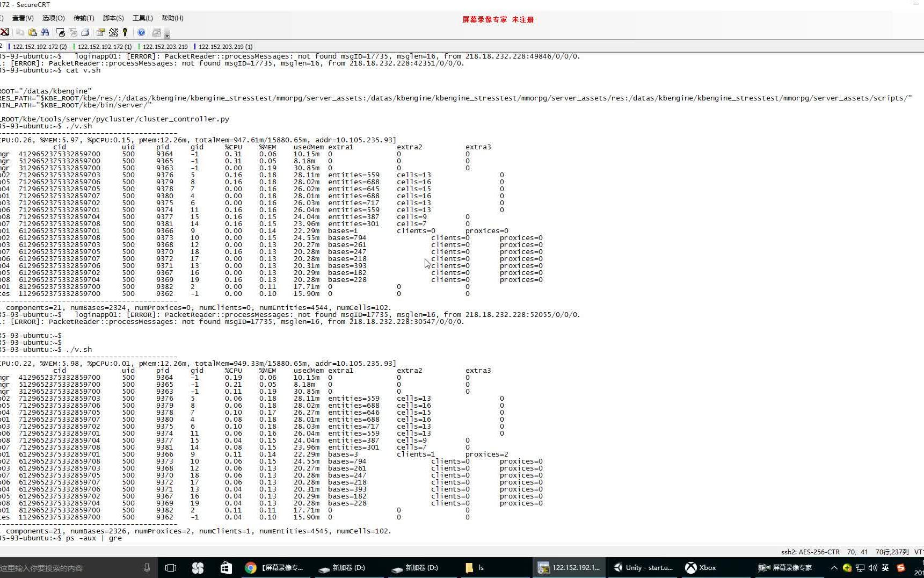
Task: Click 'ssh2: AES-256-CTR' in status bar
Action: point(810,552)
